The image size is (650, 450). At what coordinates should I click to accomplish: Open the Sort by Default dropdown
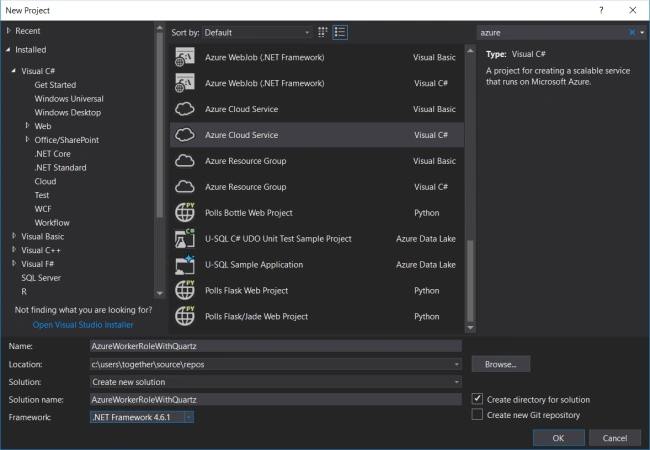pyautogui.click(x=257, y=32)
